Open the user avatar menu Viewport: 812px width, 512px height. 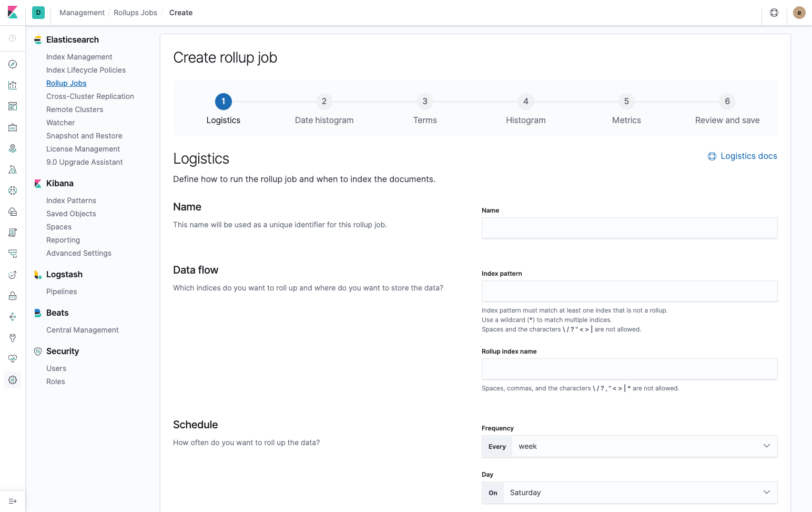tap(799, 13)
